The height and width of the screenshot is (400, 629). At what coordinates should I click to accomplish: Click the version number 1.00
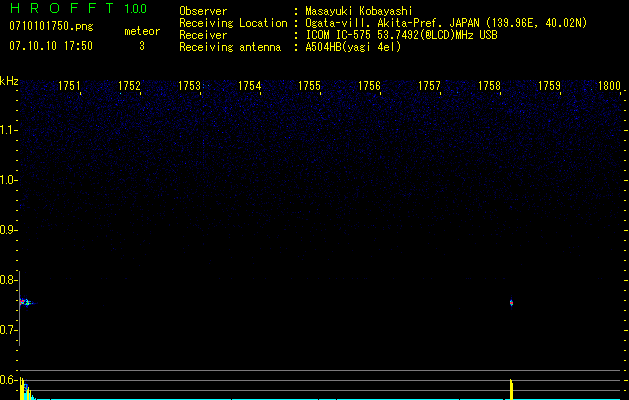click(x=135, y=8)
